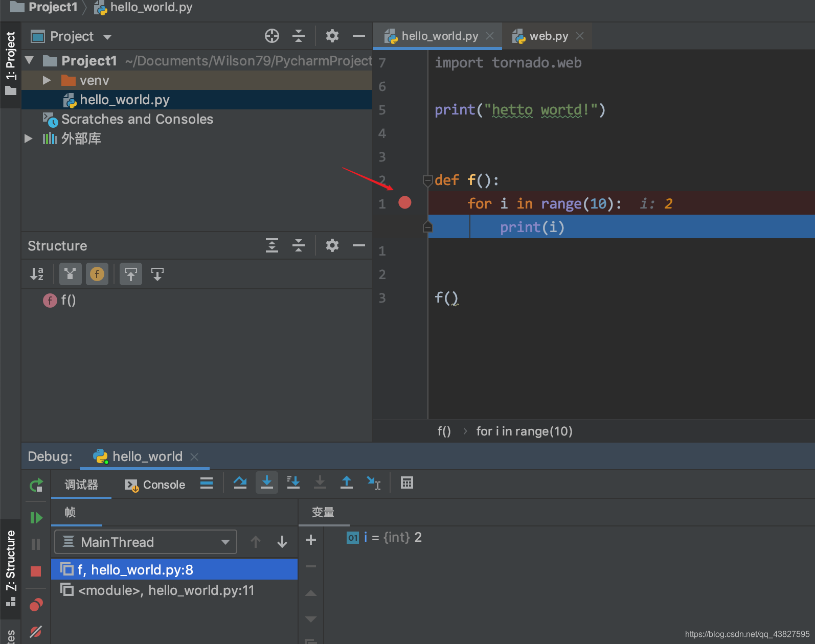This screenshot has height=644, width=815.
Task: Rerun the hello_world debug session
Action: (36, 485)
